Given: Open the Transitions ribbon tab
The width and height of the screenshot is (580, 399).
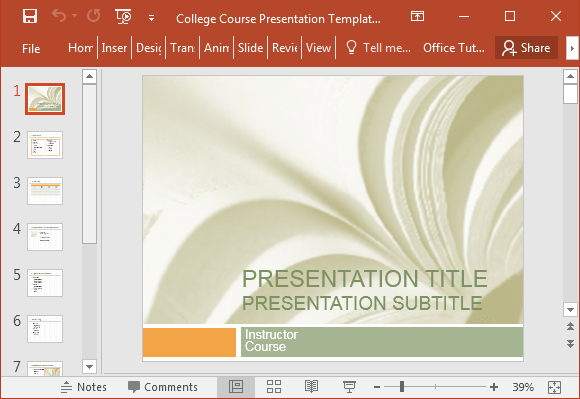Looking at the screenshot, I should (182, 48).
